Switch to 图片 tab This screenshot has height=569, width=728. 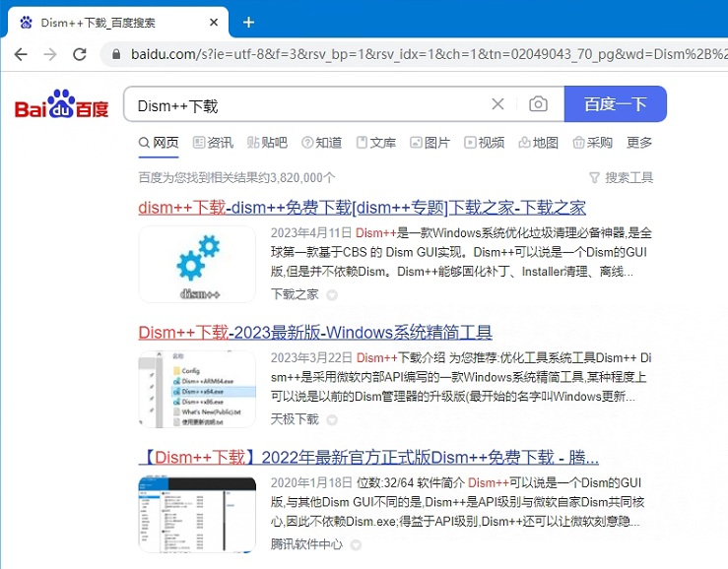pos(430,143)
